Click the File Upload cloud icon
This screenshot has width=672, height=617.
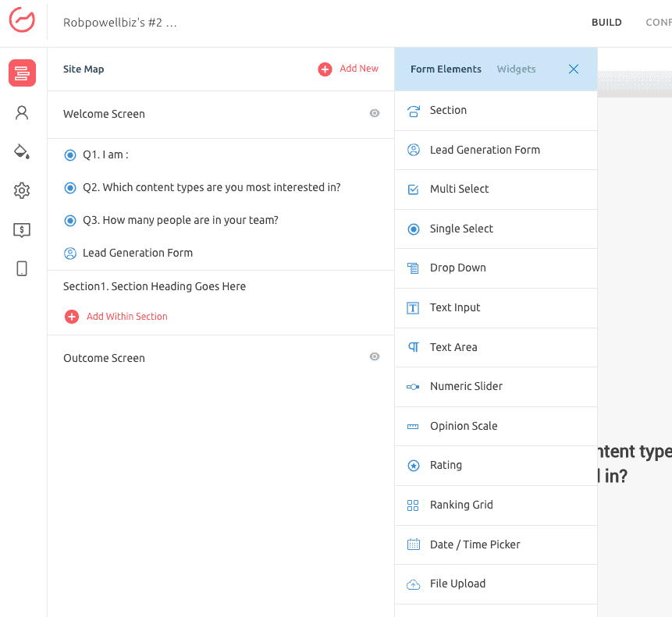413,584
